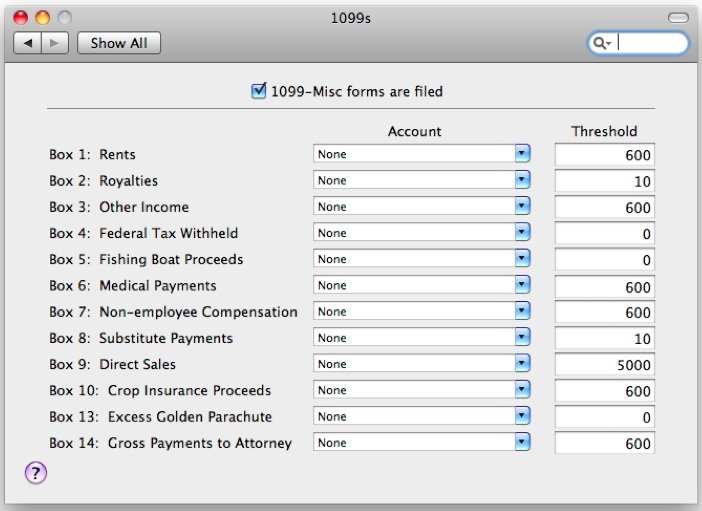Open the Royalties account dropdown

point(422,180)
